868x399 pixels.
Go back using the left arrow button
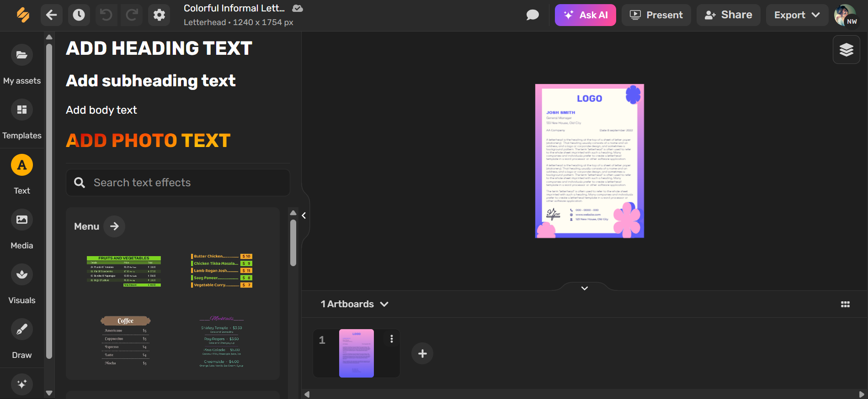point(52,15)
